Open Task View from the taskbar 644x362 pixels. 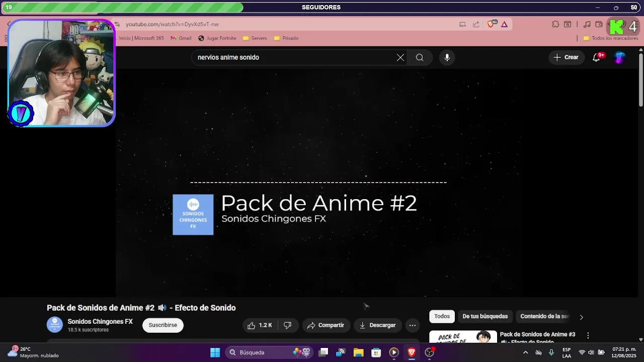pos(324,352)
